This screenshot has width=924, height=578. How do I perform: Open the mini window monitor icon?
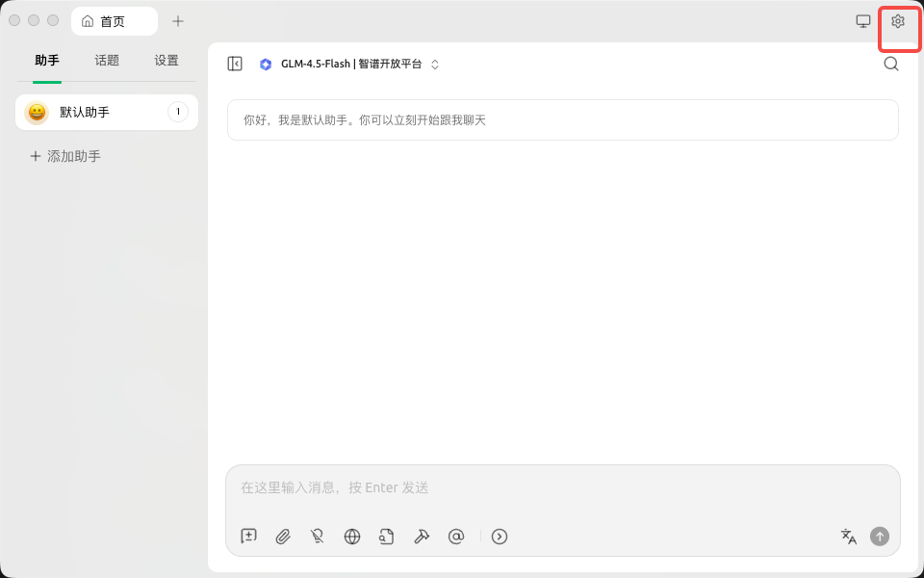[x=863, y=20]
